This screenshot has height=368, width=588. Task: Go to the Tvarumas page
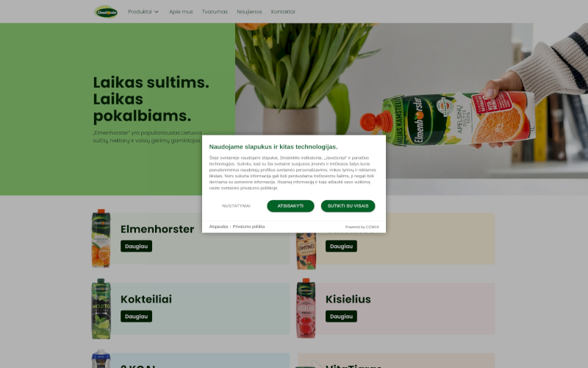[215, 12]
